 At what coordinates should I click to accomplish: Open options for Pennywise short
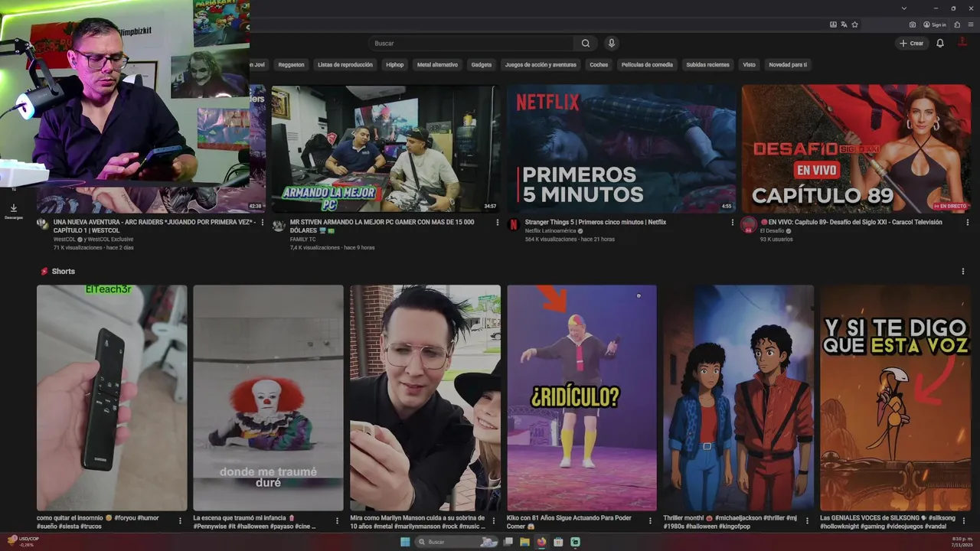click(337, 521)
